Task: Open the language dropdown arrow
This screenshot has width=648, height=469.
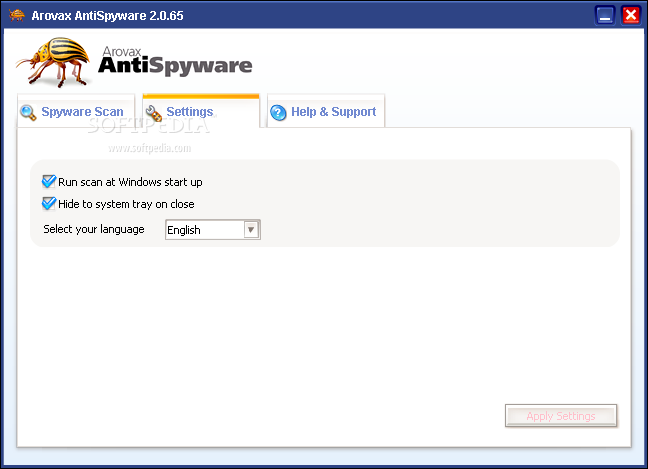Action: [251, 230]
